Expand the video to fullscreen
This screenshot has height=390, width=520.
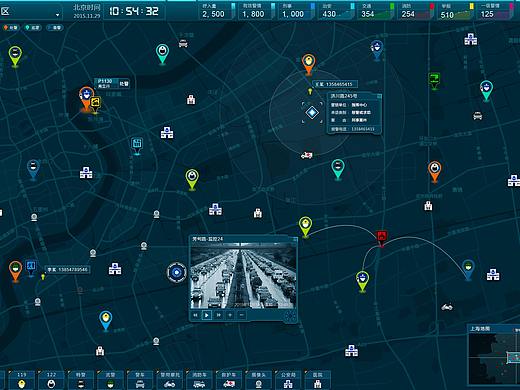290,315
